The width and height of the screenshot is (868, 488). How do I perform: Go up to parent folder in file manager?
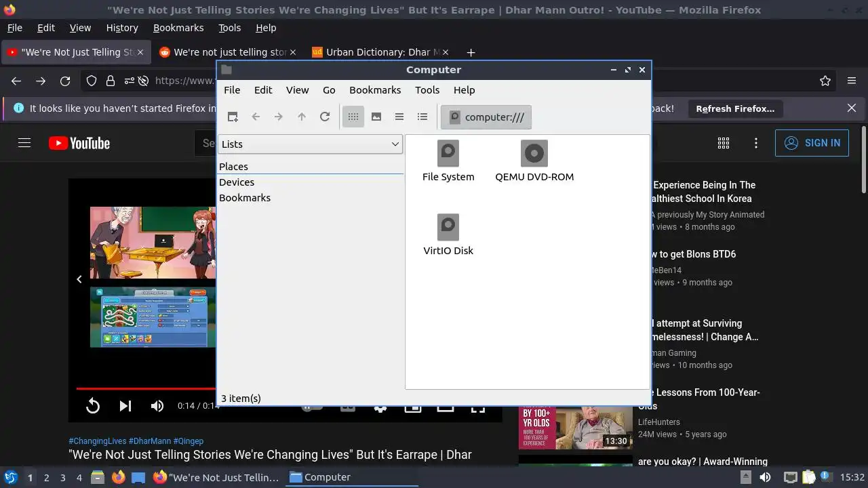point(302,117)
